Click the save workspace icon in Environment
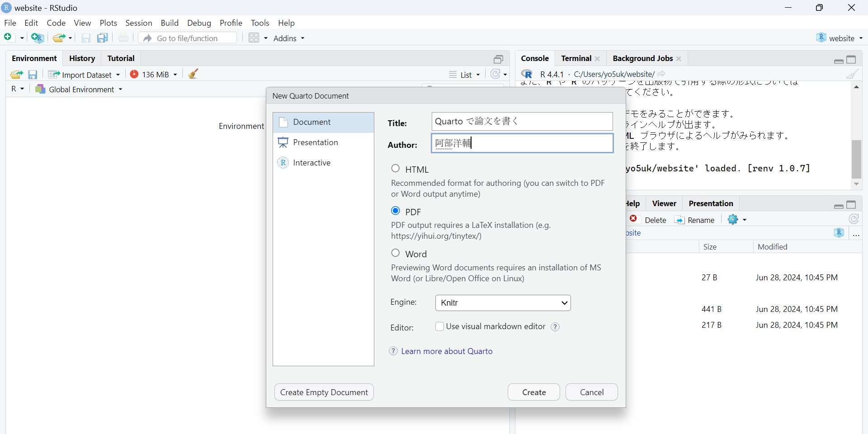 33,75
